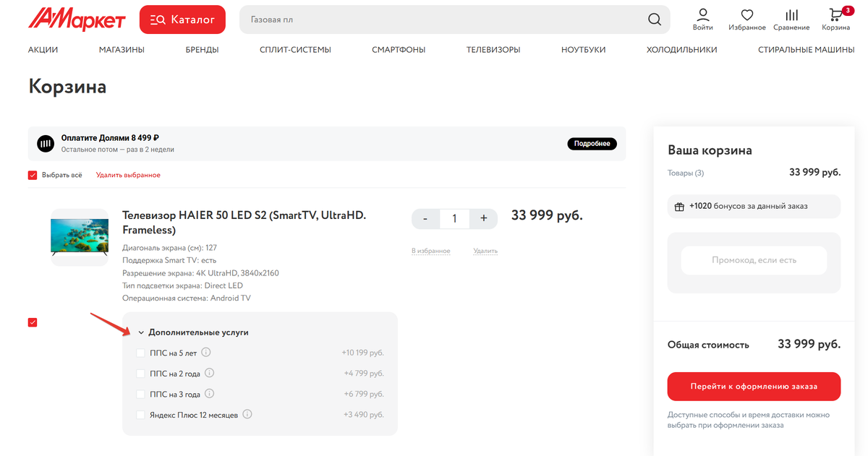This screenshot has height=456, width=868.
Task: Click the Подробнее button for Долями
Action: pyautogui.click(x=592, y=144)
